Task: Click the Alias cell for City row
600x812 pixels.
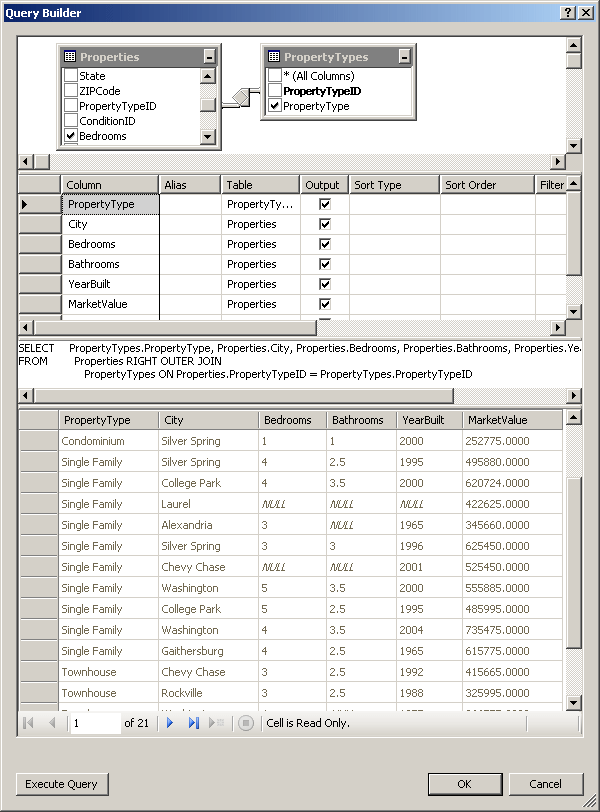Action: 190,224
